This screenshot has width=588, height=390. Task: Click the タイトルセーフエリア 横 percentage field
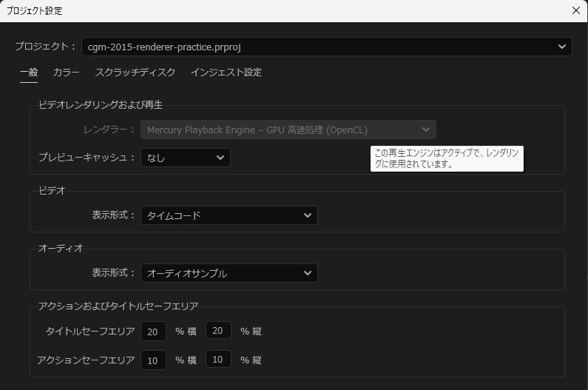click(153, 332)
